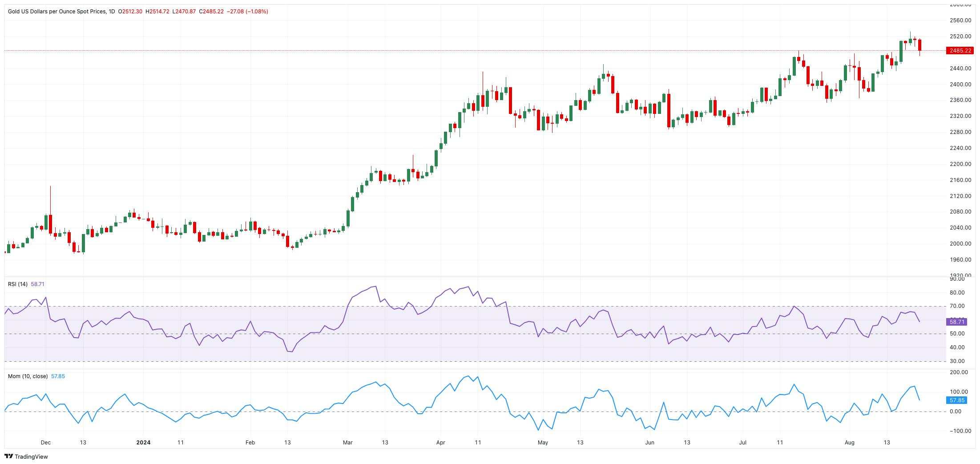
Task: Click the 2200.00 price axis label
Action: click(960, 164)
